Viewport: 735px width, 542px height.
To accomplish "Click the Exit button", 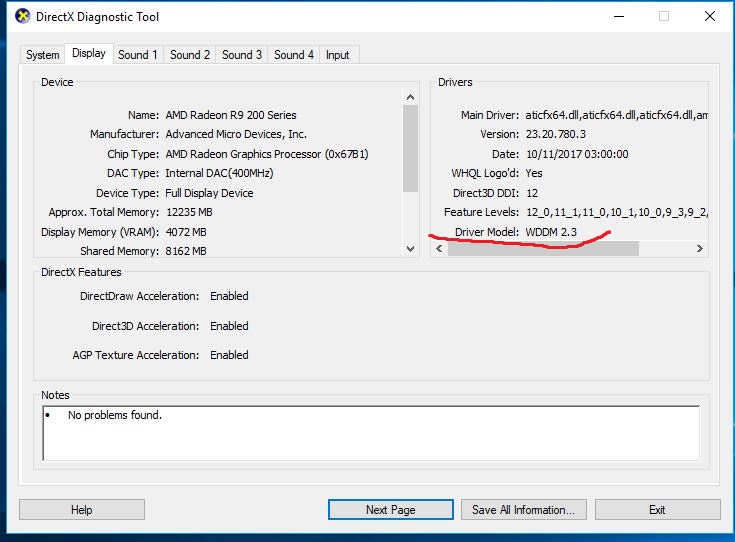I will (658, 510).
